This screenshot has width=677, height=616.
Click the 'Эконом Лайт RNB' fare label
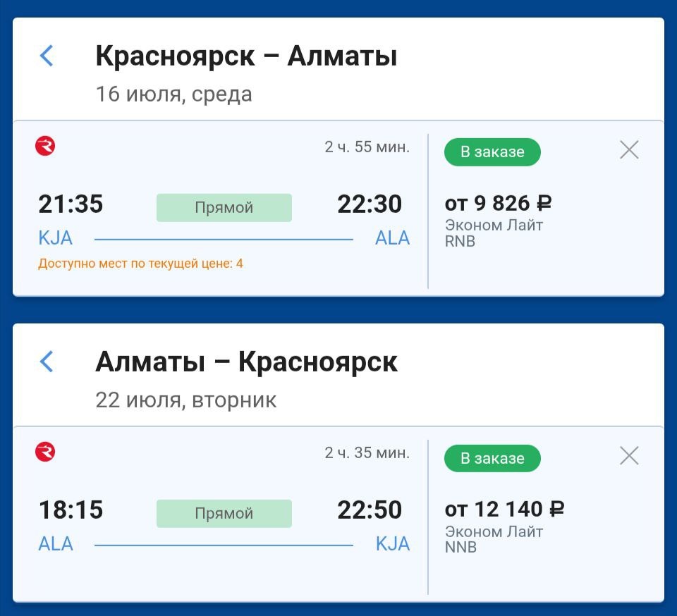point(494,233)
